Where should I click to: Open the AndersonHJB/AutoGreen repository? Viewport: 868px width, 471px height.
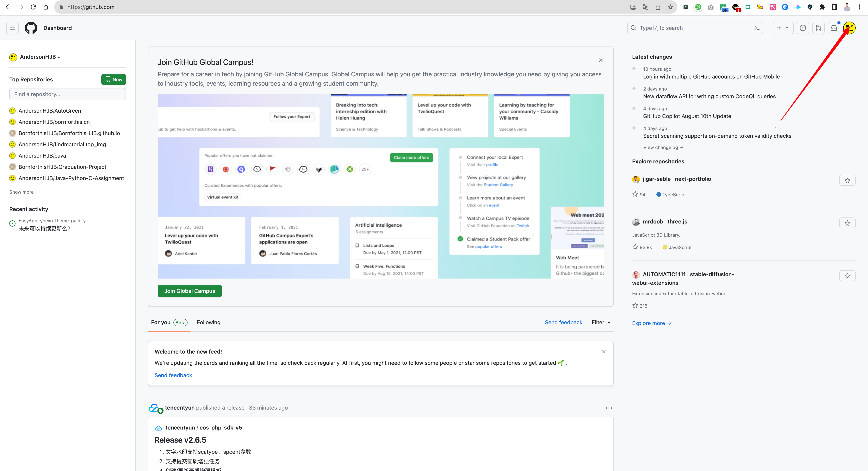50,111
